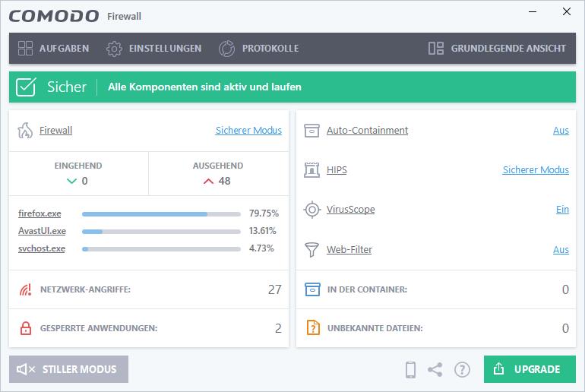Open help via question mark icon

[x=462, y=370]
